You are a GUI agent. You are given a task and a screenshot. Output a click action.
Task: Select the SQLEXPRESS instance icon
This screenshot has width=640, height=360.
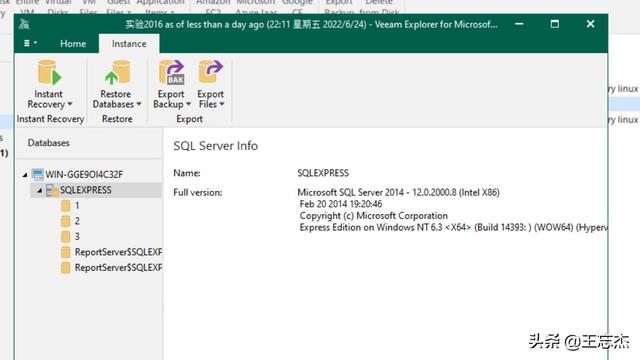click(52, 190)
